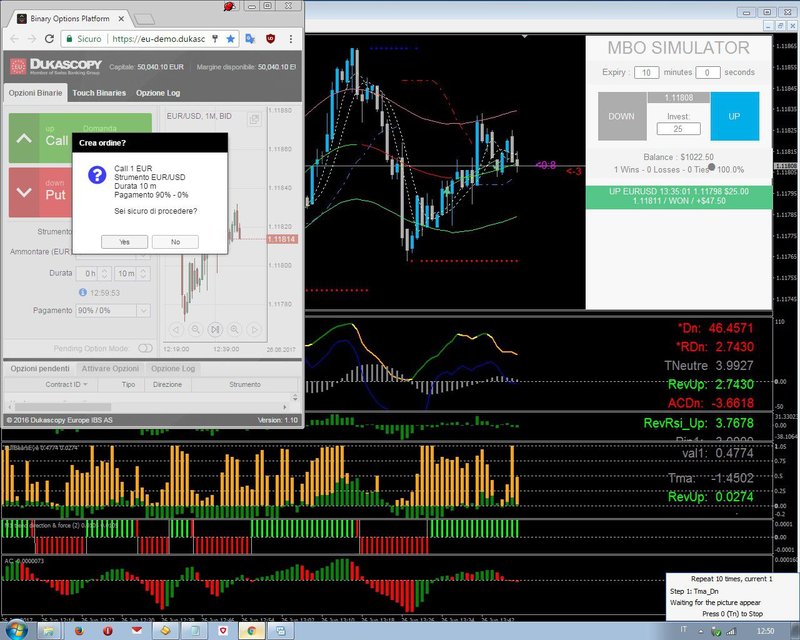This screenshot has height=640, width=800.
Task: Click the Invest amount field
Action: [x=678, y=129]
